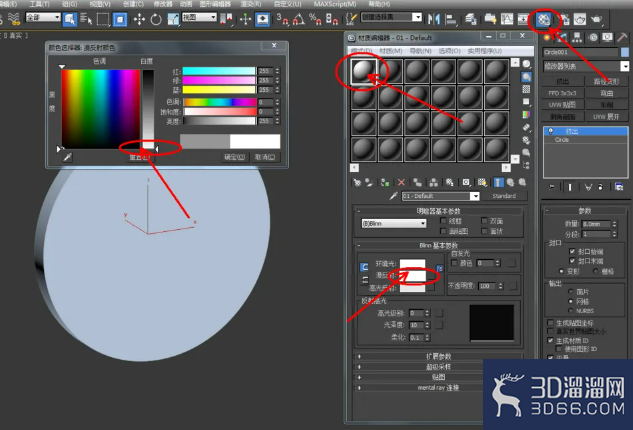Toggle Window/Crossing selection mode
Viewport: 633px width, 430px height.
[120, 19]
